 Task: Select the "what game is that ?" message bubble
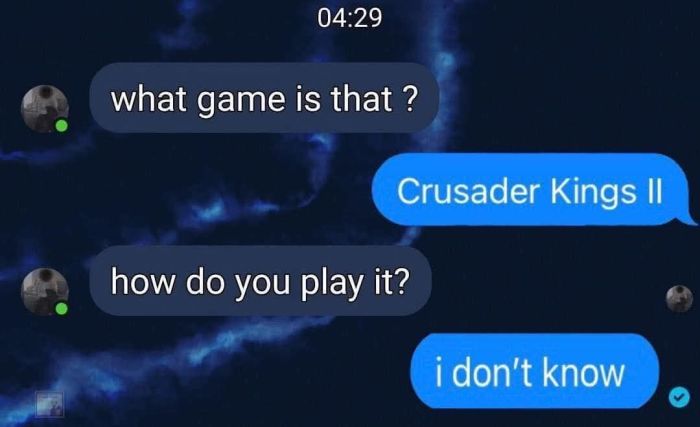(264, 98)
